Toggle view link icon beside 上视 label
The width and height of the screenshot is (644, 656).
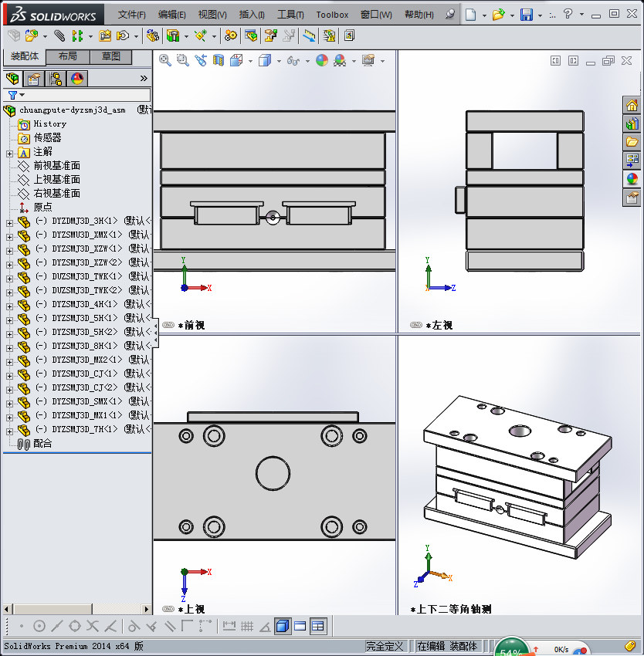pos(168,609)
